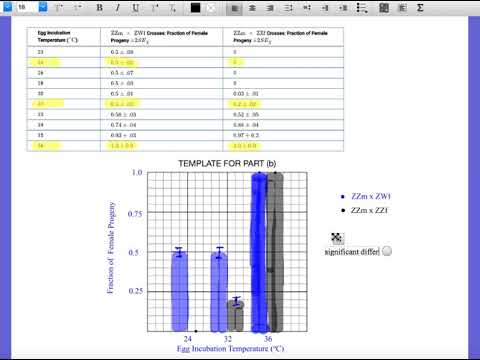This screenshot has width=480, height=360.
Task: Select the blue bar at 32 °C
Action: pyautogui.click(x=219, y=291)
